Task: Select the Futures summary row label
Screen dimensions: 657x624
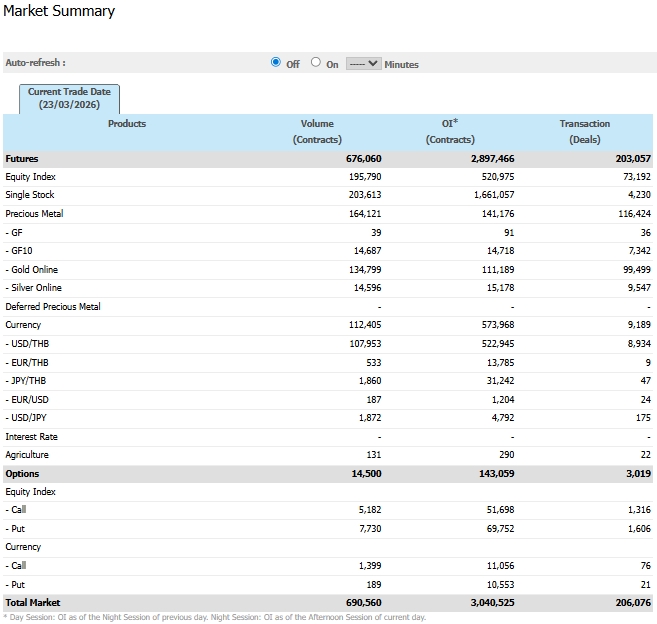Action: 22,159
